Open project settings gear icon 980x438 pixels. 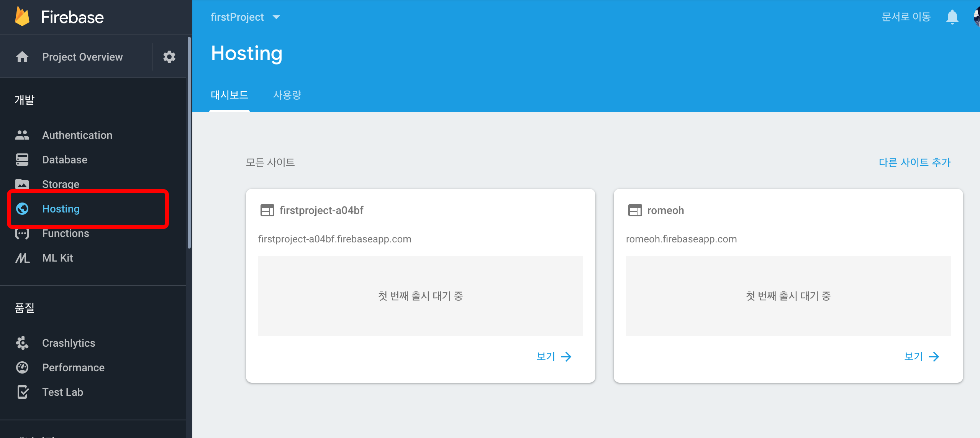pos(169,57)
